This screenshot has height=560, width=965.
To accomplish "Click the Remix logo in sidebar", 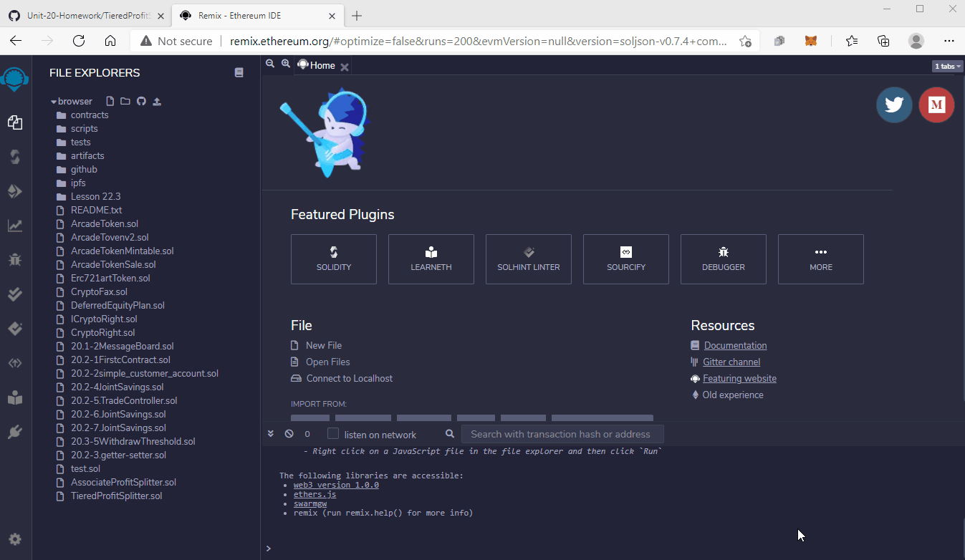I will tap(15, 79).
